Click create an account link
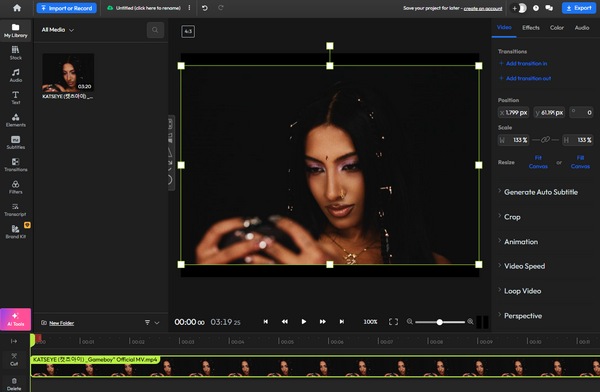The width and height of the screenshot is (600, 392). point(483,8)
